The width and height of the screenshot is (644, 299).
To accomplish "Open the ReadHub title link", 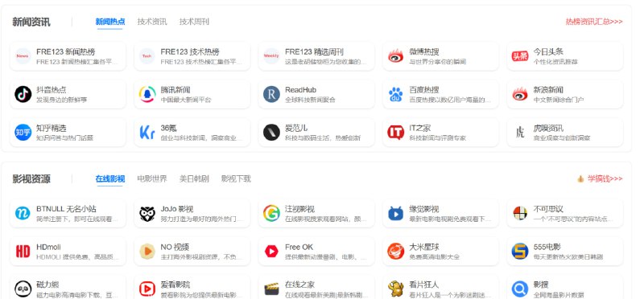I will [x=300, y=90].
